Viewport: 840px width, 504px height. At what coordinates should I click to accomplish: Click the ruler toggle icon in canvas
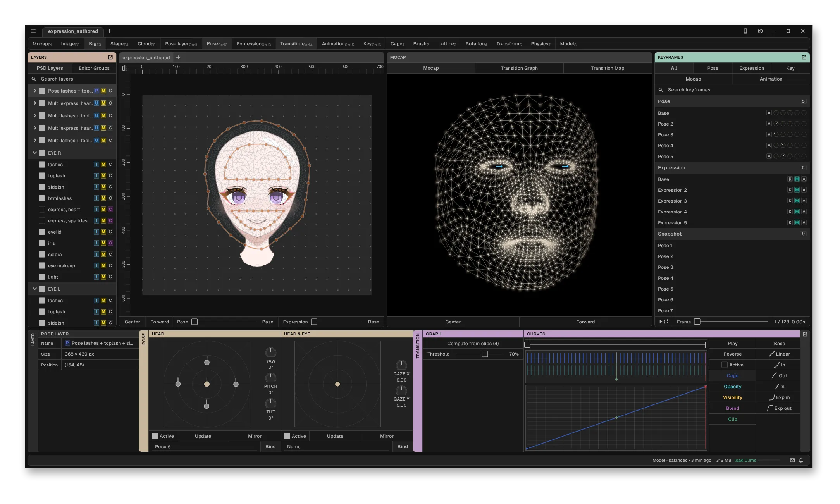click(125, 68)
